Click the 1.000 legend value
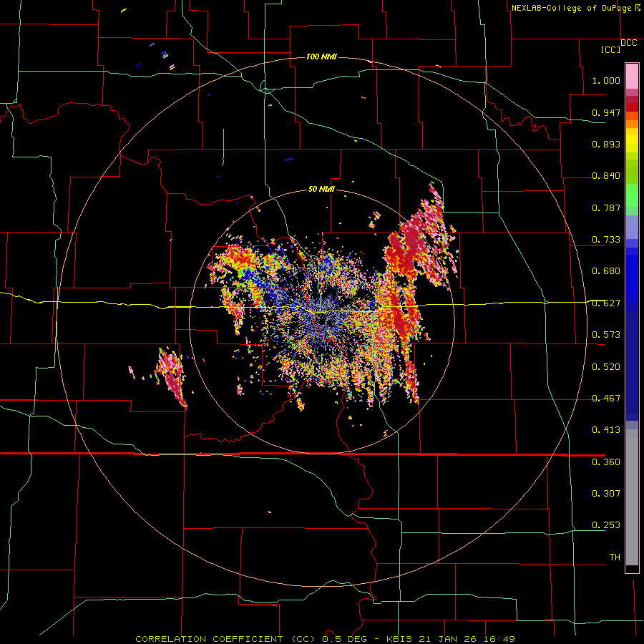Screen dimensions: 644x644 point(606,80)
